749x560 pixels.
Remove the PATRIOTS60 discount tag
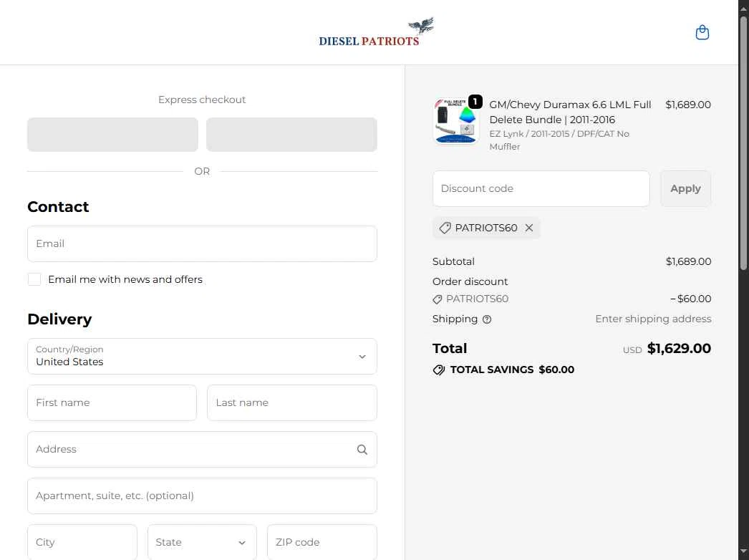(528, 228)
